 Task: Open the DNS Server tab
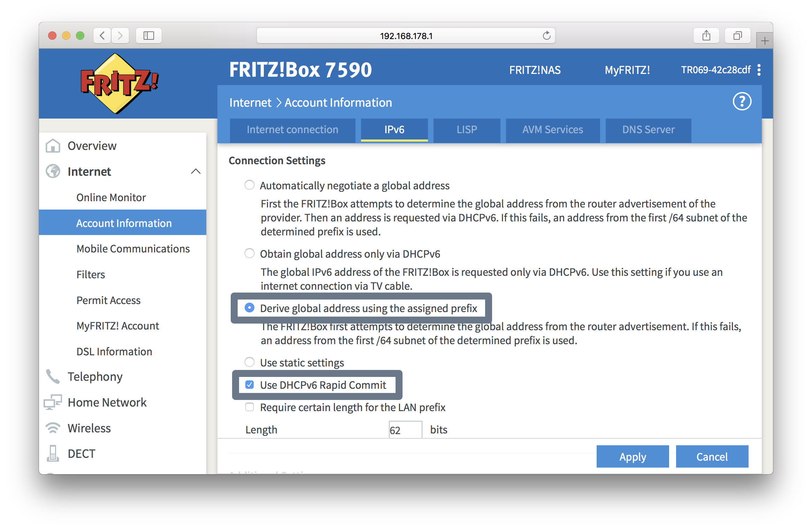point(649,130)
